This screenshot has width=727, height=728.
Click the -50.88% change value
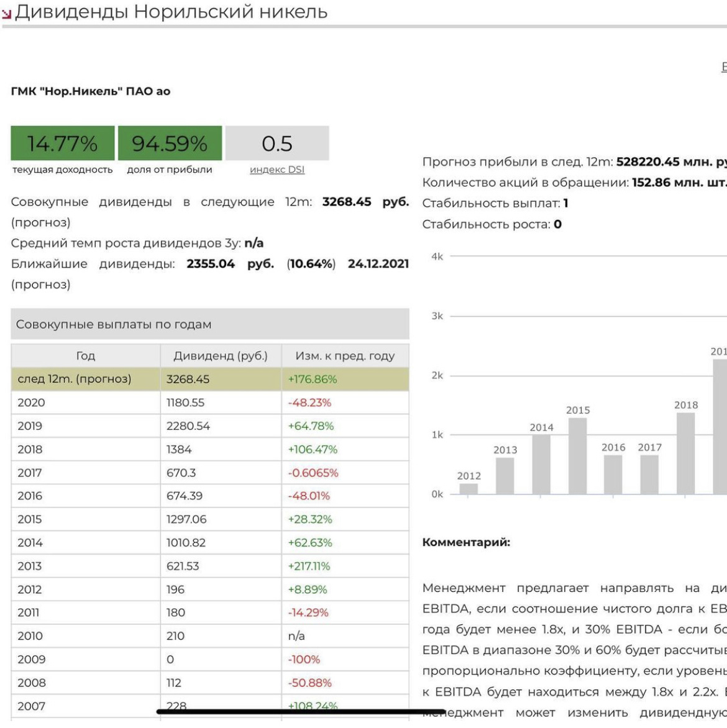pos(310,683)
